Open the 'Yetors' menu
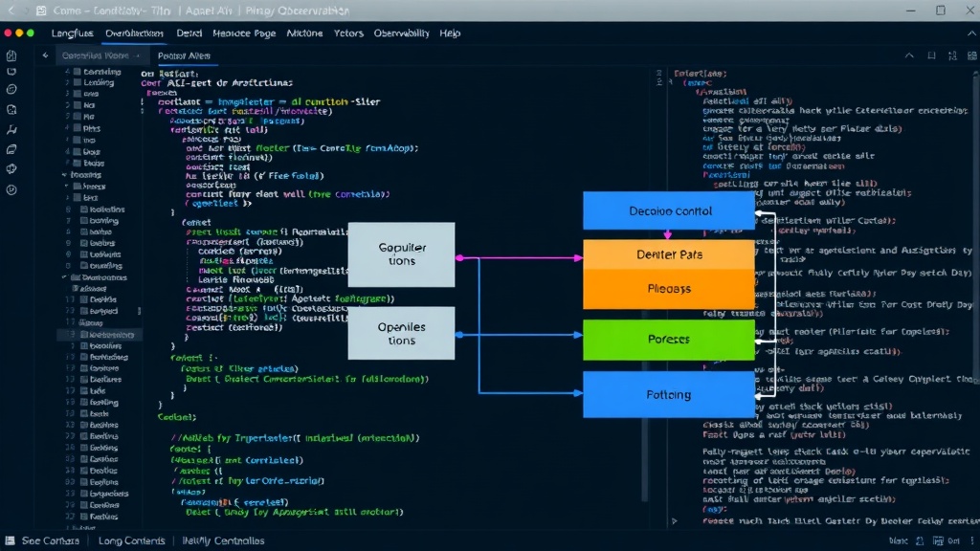Image resolution: width=980 pixels, height=551 pixels. coord(348,33)
